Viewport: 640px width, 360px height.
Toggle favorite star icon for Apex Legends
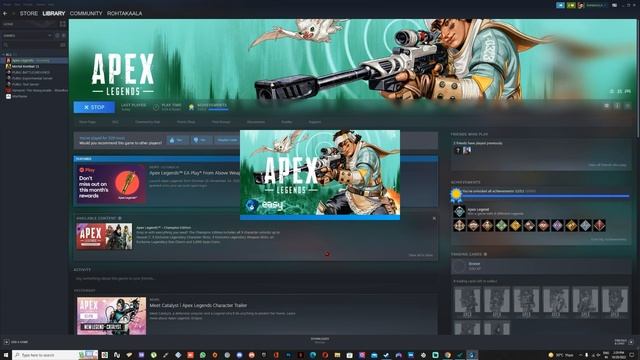(x=627, y=106)
